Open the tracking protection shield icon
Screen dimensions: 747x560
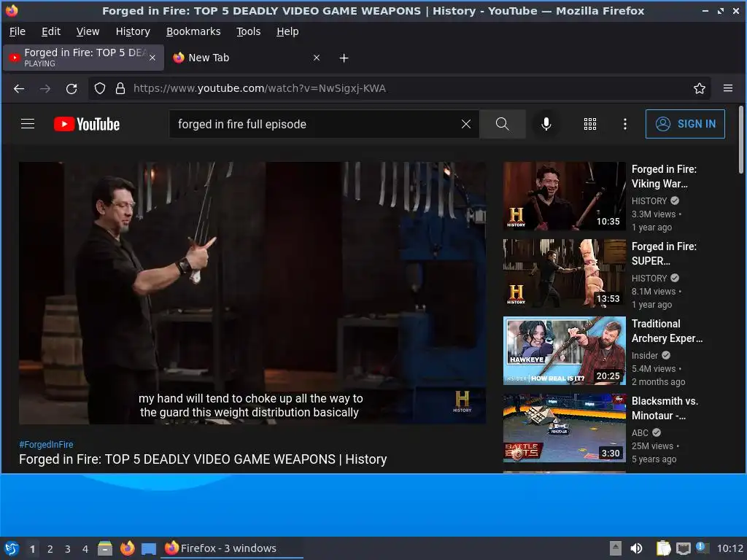[x=99, y=88]
